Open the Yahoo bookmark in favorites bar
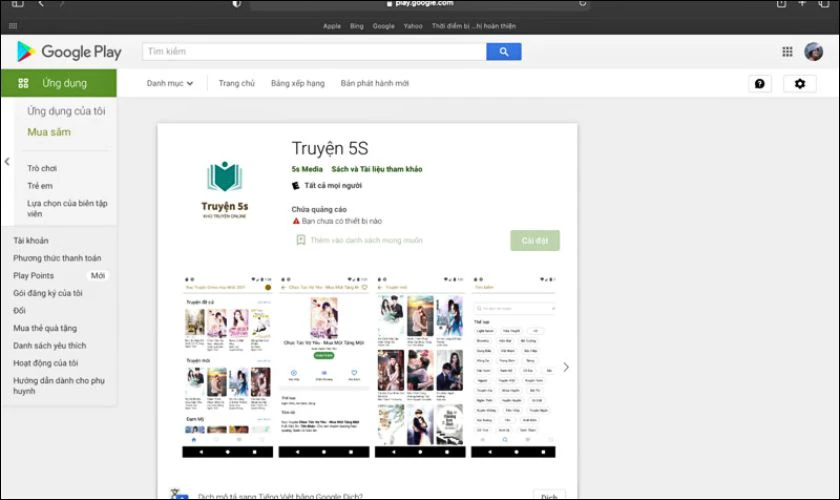840x500 pixels. pyautogui.click(x=412, y=26)
